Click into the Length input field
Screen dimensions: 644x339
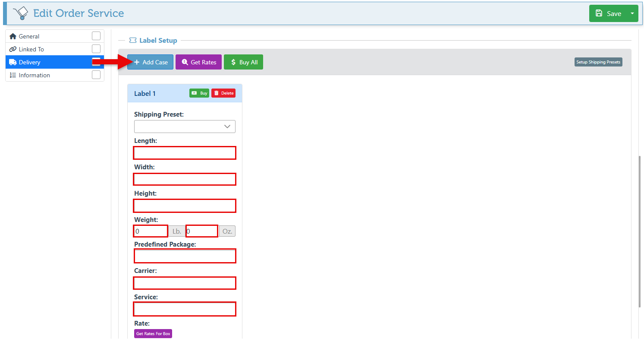tap(185, 153)
